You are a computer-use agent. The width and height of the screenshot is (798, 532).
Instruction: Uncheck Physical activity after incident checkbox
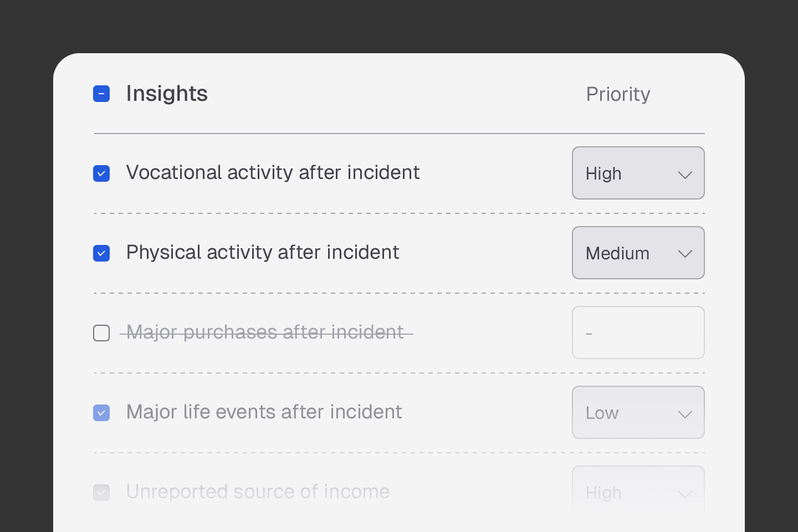point(101,253)
